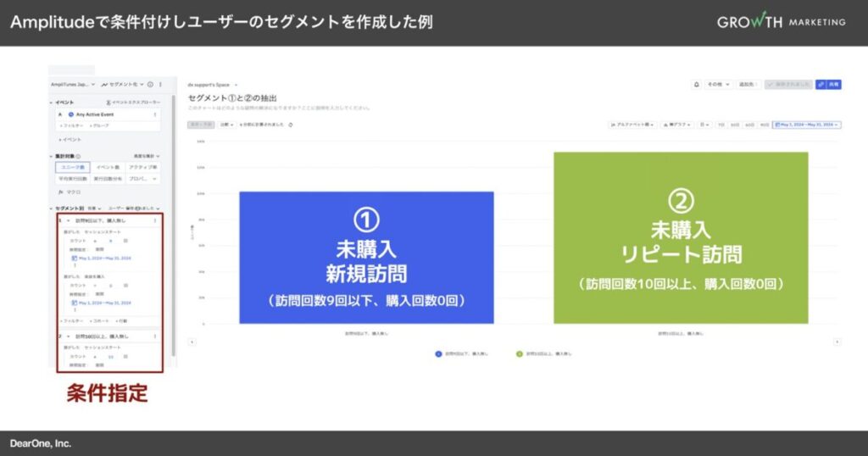
Task: Open the アルファベット順 sort order dropdown
Action: pyautogui.click(x=632, y=125)
